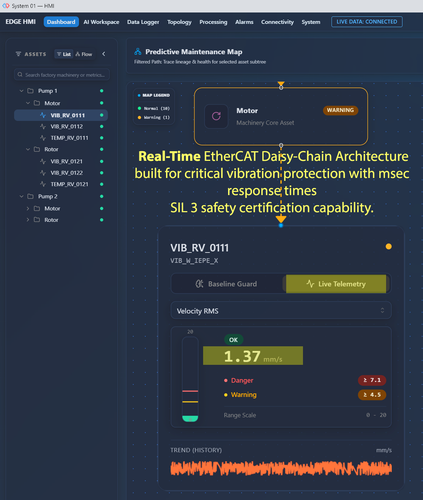Collapse the Pump 2 tree node

point(21,196)
